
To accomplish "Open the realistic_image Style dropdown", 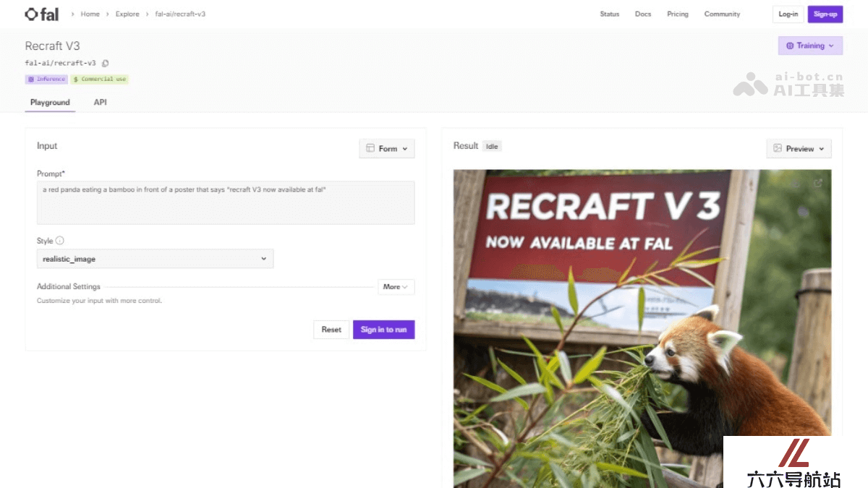I will [155, 259].
